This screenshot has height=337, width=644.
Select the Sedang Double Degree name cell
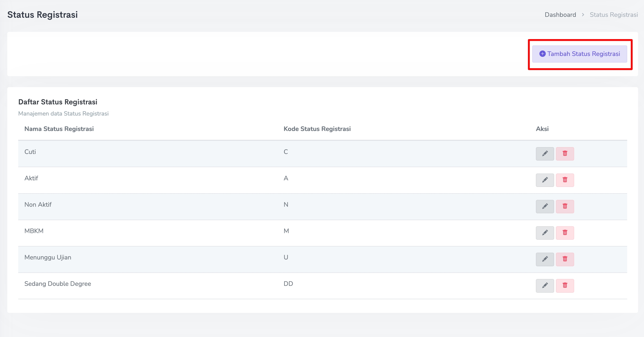click(x=58, y=284)
